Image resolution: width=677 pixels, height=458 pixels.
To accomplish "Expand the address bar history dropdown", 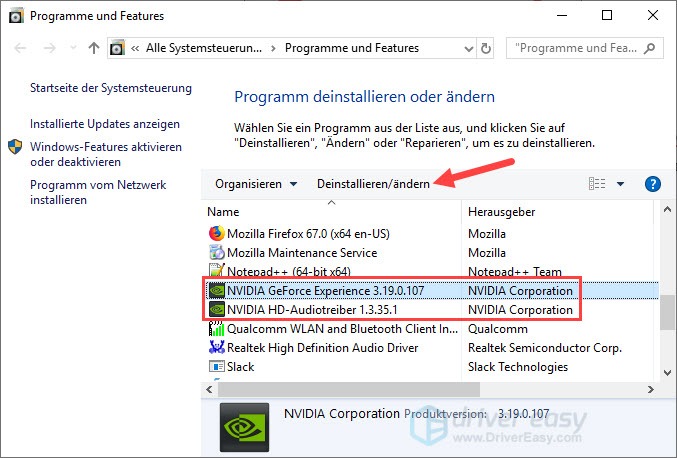I will point(465,48).
